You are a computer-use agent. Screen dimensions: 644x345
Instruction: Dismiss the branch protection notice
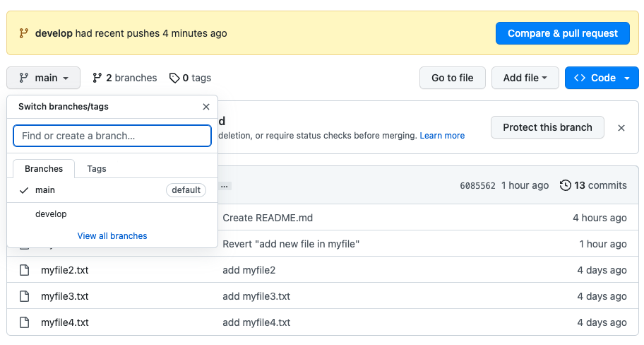621,128
